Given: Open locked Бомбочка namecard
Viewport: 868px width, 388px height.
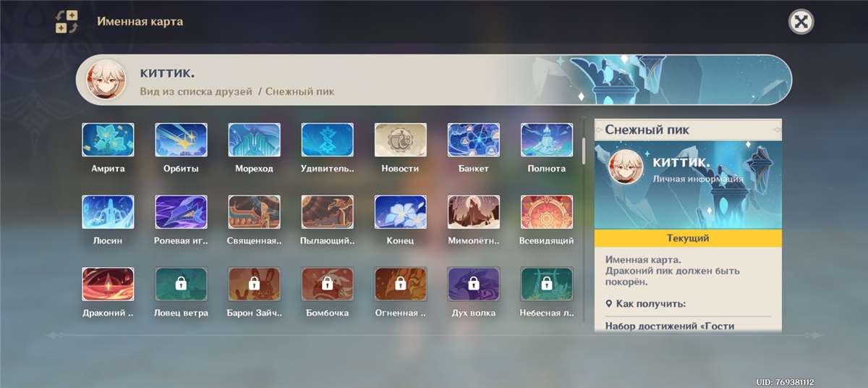Looking at the screenshot, I should click(x=327, y=284).
